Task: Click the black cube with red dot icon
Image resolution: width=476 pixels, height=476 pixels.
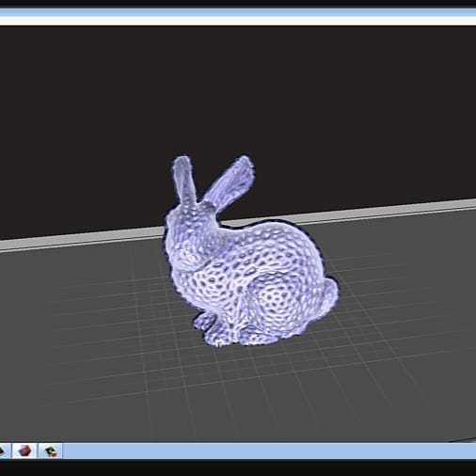Action: click(50, 451)
